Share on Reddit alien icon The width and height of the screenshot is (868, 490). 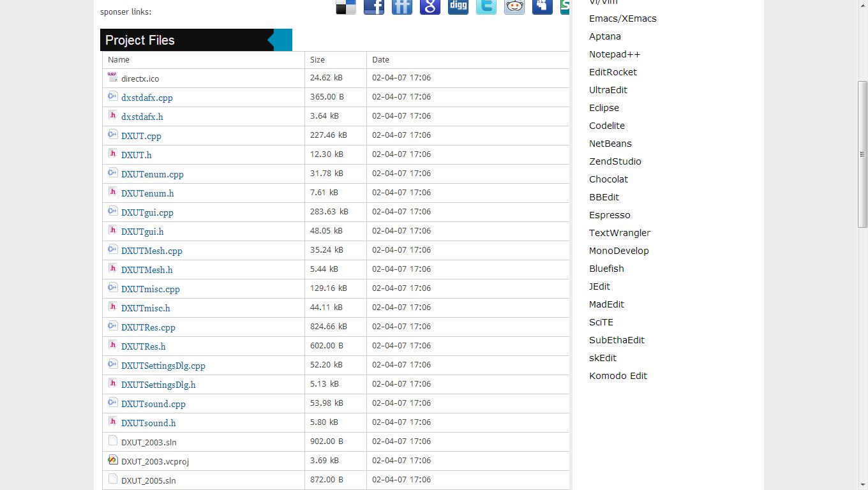coord(514,6)
